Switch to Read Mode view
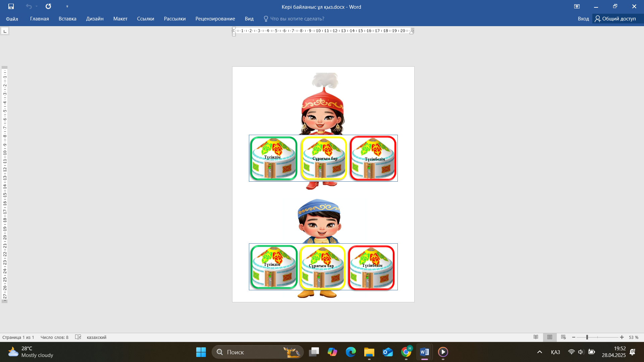 pos(536,337)
